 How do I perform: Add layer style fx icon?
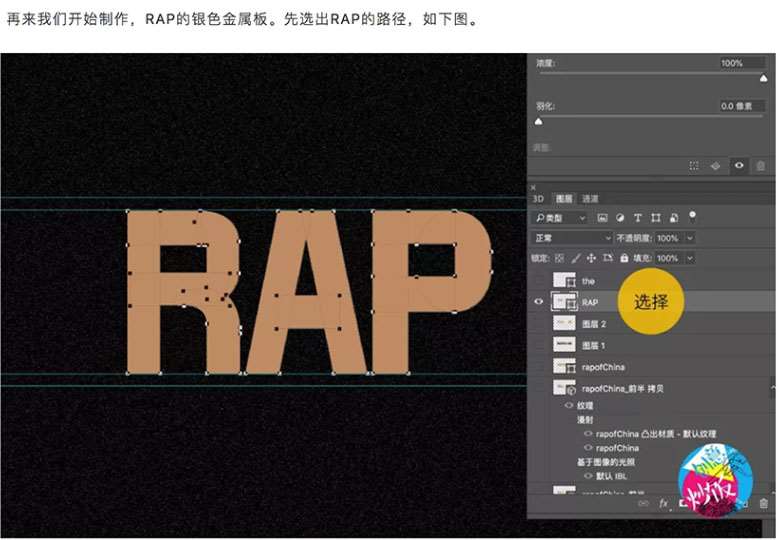click(663, 504)
